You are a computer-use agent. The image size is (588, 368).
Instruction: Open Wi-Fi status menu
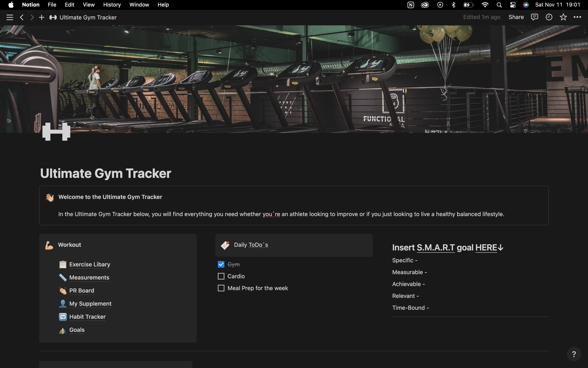coord(485,5)
